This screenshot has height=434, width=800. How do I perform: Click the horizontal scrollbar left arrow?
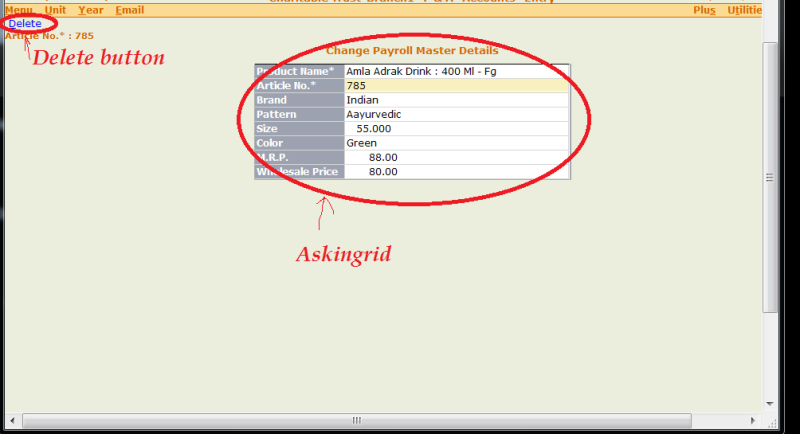click(x=12, y=421)
